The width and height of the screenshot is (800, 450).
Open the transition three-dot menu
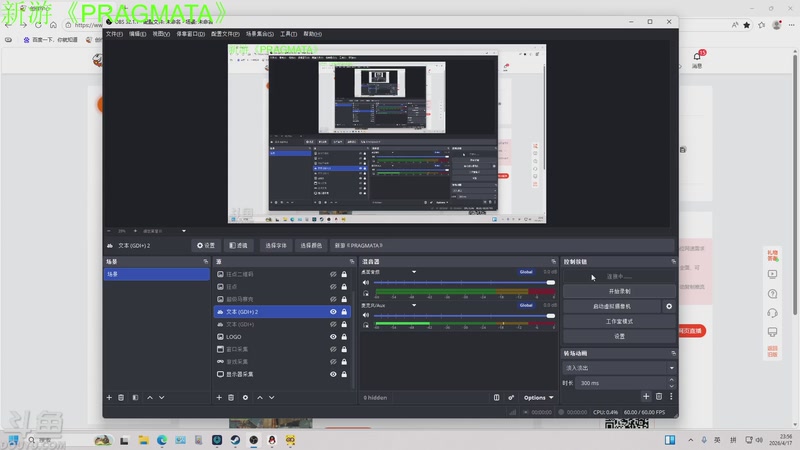(671, 396)
